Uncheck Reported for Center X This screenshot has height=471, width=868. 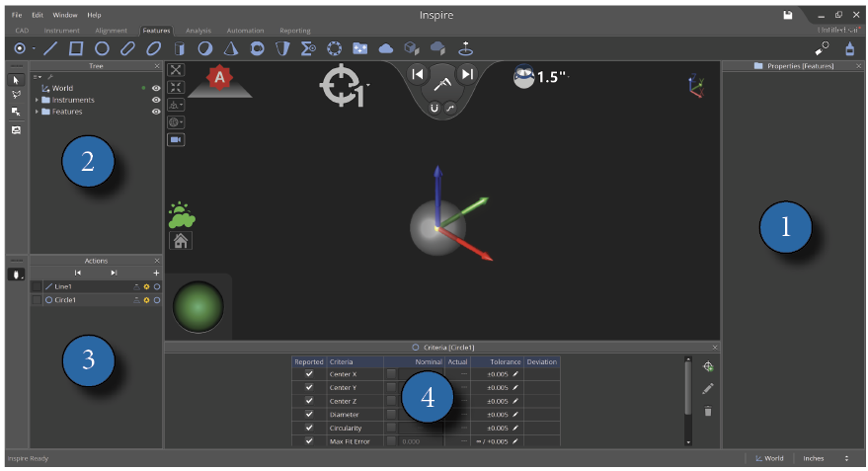(x=309, y=374)
